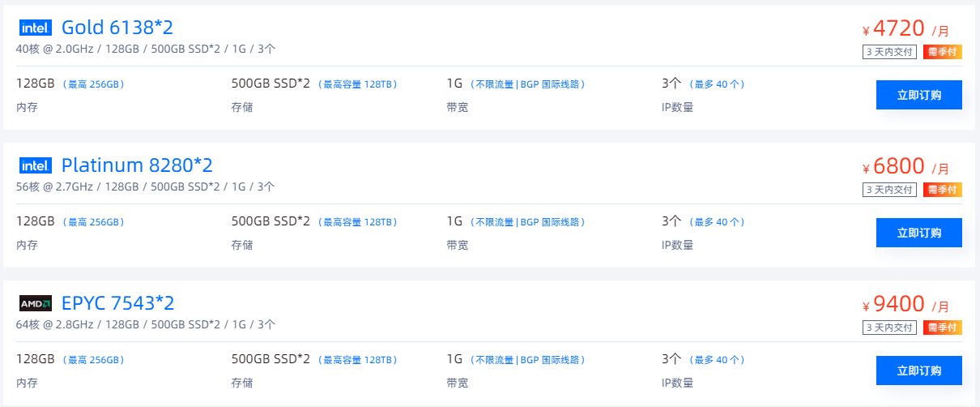This screenshot has width=980, height=407.
Task: Click 3天内交付 tag under ¥4720 price
Action: point(889,52)
